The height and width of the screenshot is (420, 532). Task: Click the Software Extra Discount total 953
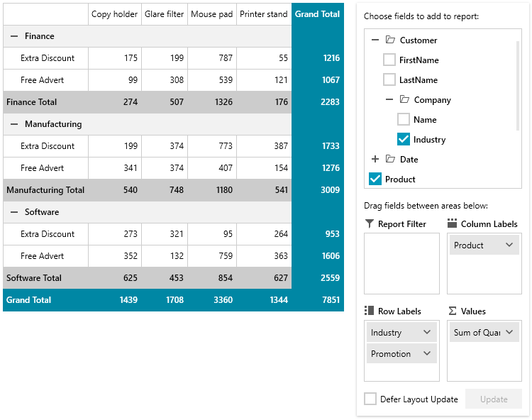(x=333, y=233)
